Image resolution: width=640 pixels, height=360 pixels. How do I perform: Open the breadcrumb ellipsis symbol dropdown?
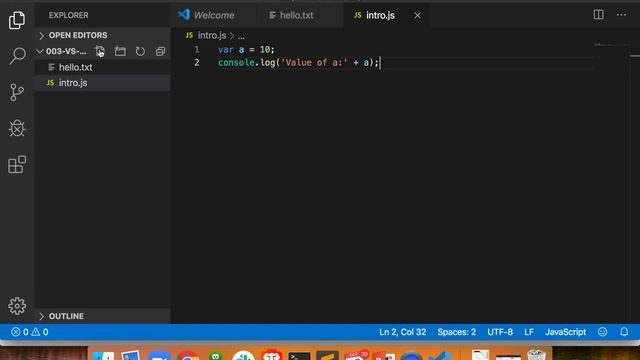241,36
